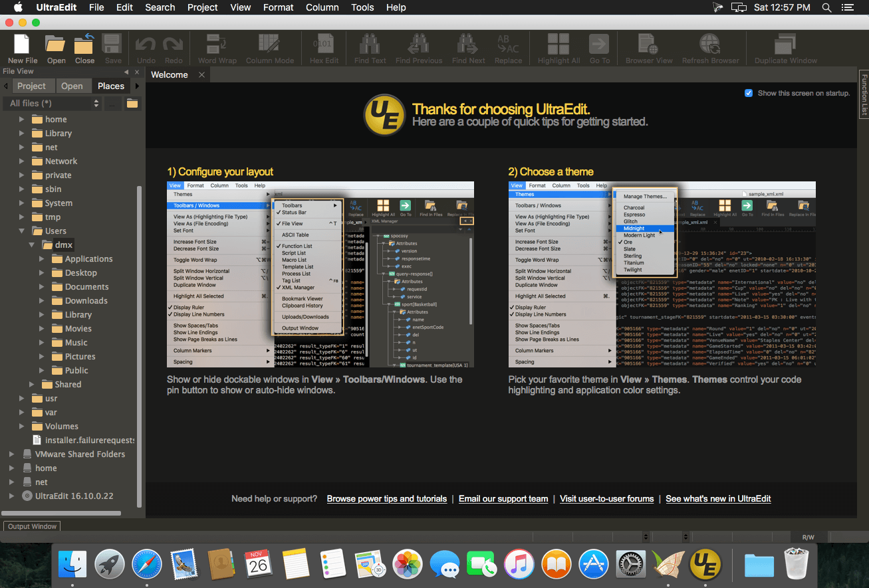This screenshot has height=588, width=869.
Task: Click the folder icon beside the file filter
Action: (x=132, y=103)
